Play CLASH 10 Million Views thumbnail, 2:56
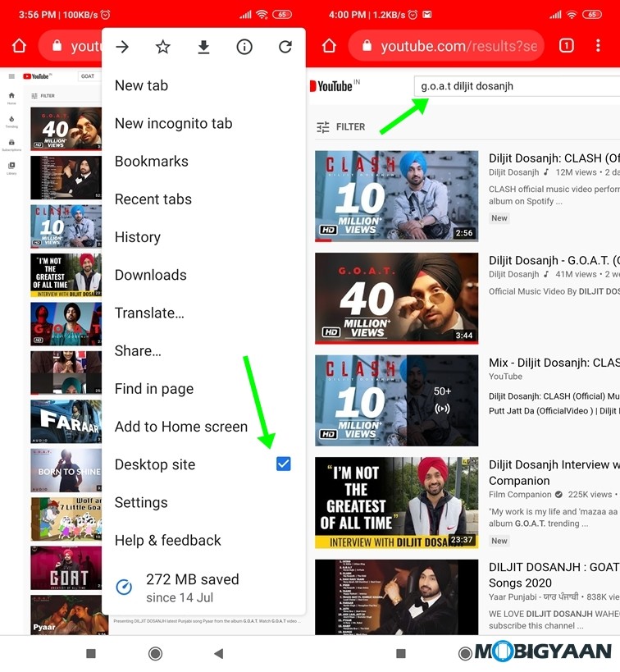 click(396, 196)
